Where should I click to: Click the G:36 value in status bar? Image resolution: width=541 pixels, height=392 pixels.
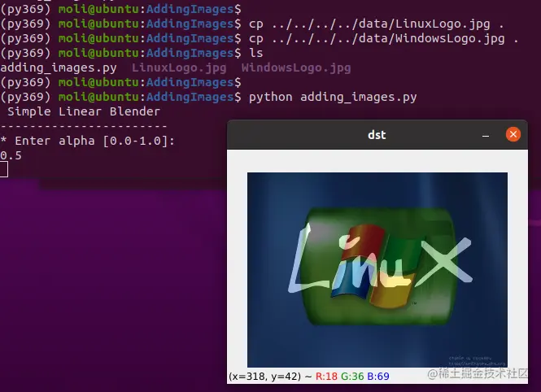click(x=352, y=376)
